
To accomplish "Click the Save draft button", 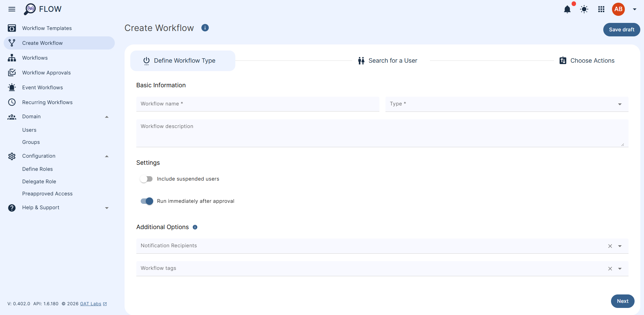I will pos(621,29).
